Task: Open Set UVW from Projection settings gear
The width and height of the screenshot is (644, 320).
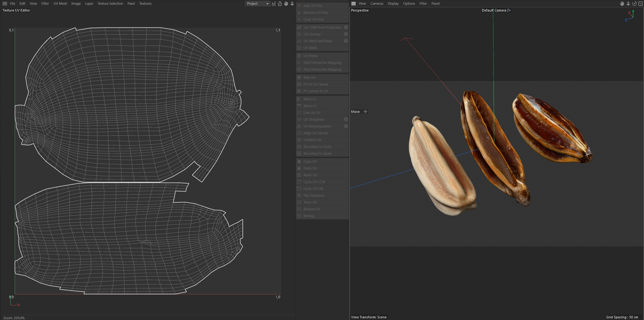Action: click(x=346, y=27)
